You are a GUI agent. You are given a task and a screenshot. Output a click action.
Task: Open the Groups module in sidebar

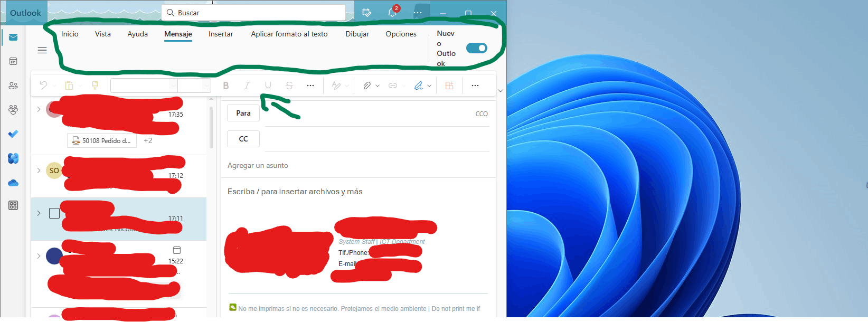(x=13, y=110)
